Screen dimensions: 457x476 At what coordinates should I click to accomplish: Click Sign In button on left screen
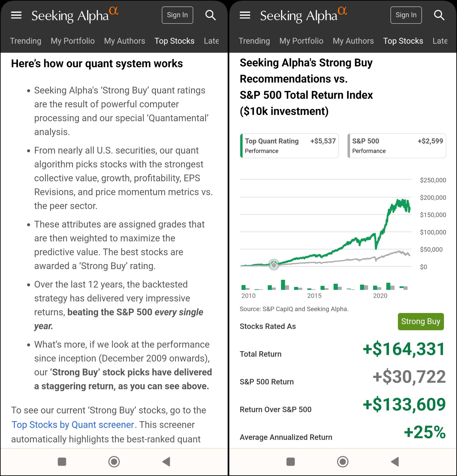(177, 15)
